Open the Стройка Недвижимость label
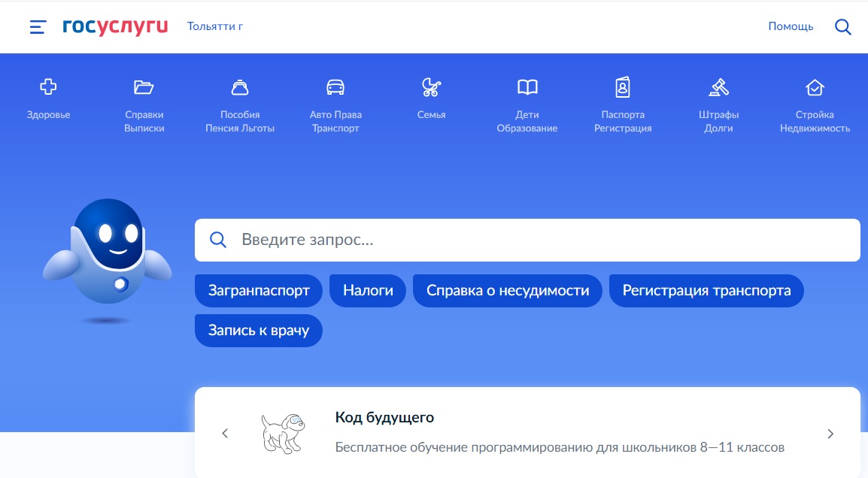Screen dimensions: 868x478 (x=815, y=121)
